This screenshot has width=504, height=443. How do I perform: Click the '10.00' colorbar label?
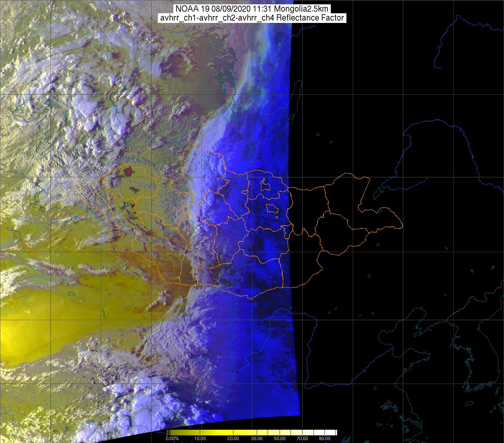point(200,438)
